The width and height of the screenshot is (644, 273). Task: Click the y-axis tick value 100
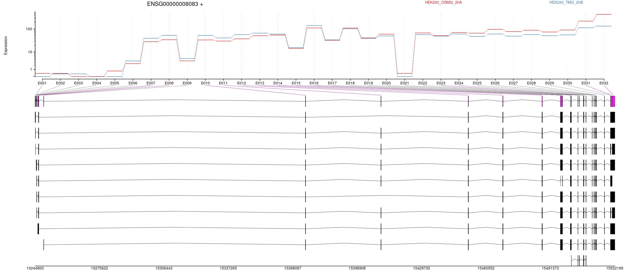(x=29, y=29)
